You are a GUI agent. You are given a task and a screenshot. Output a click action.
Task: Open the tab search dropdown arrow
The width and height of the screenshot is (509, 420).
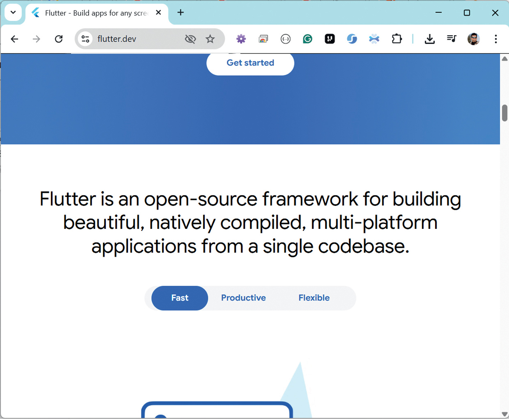[x=13, y=12]
